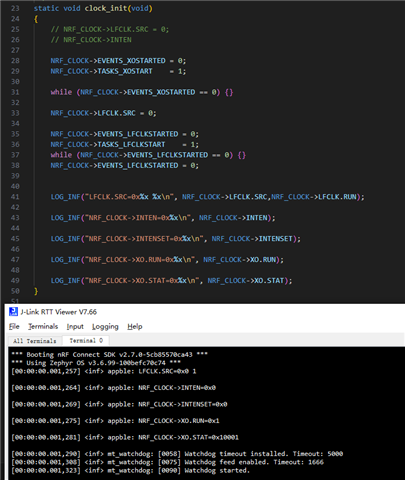Click the J-Link RTT Viewer app icon
This screenshot has height=480, width=405.
click(13, 312)
